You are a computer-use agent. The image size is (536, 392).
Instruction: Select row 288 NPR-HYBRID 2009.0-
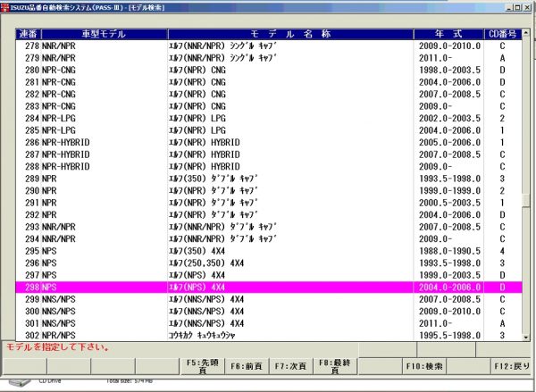pos(269,167)
